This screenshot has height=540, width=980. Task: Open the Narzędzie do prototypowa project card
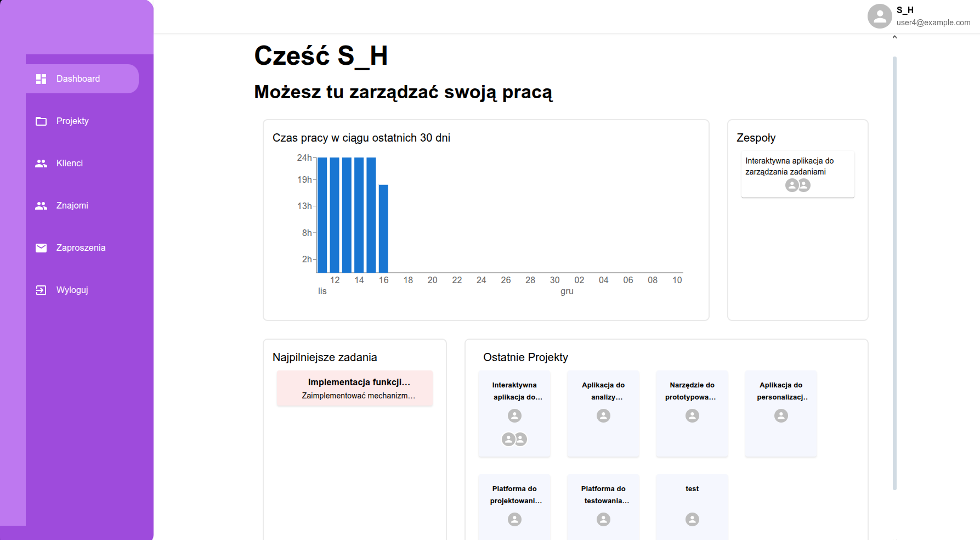(x=692, y=414)
